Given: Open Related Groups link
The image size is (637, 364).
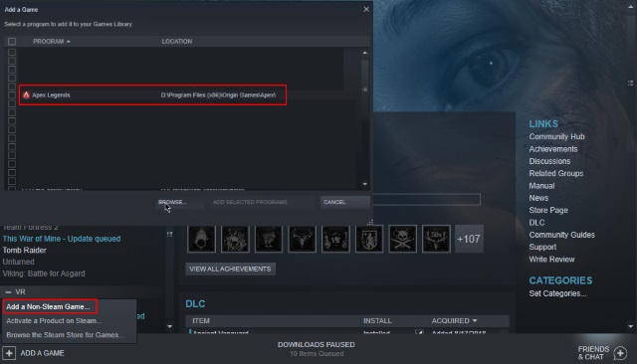Looking at the screenshot, I should 555,173.
